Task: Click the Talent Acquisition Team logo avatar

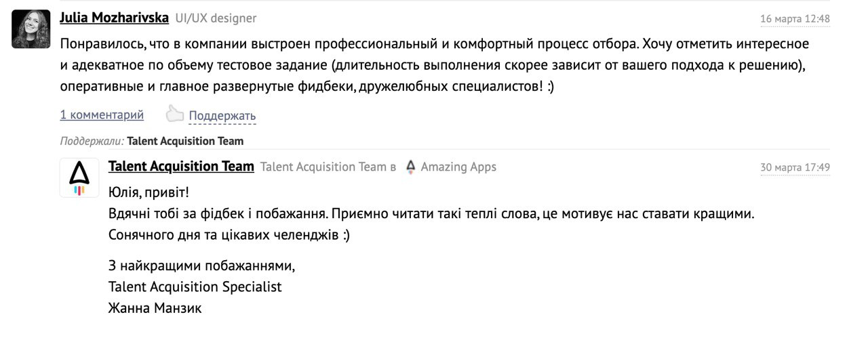Action: tap(79, 177)
